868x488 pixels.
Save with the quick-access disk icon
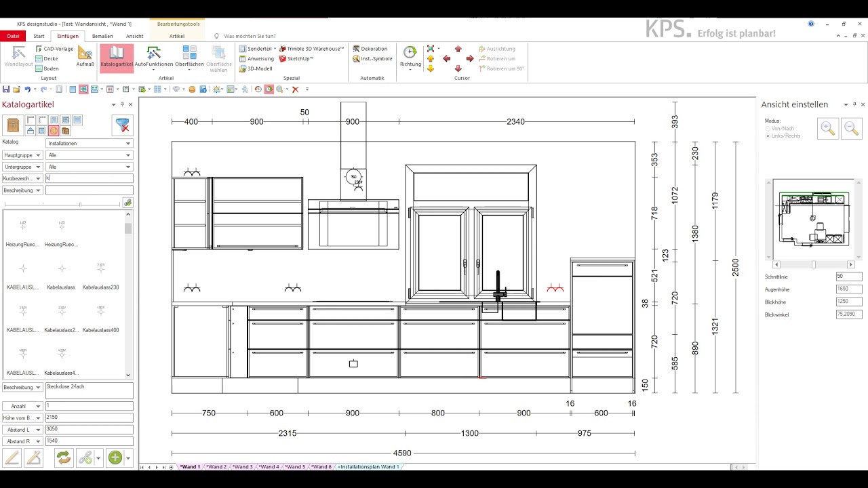point(6,89)
